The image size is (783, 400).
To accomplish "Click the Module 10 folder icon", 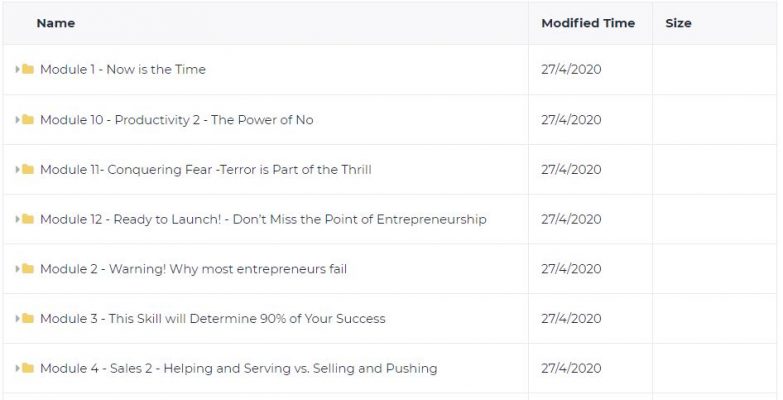I will [x=28, y=119].
